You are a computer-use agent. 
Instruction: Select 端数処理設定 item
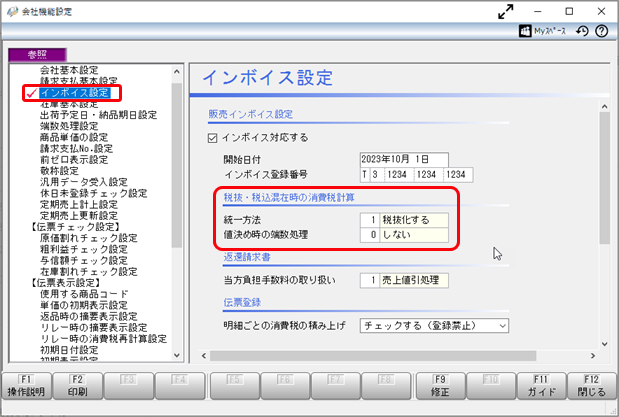pos(69,126)
